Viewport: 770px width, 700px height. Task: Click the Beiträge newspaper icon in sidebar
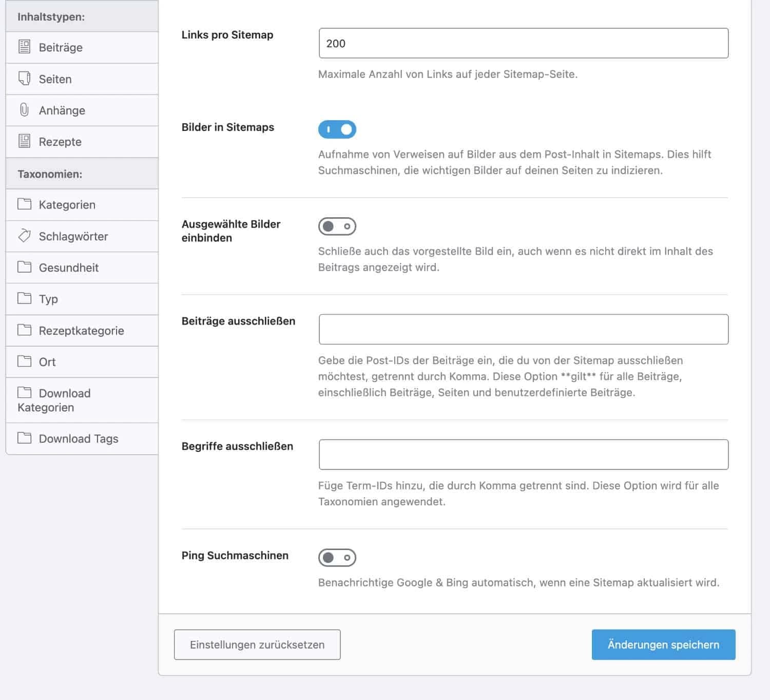(x=24, y=47)
